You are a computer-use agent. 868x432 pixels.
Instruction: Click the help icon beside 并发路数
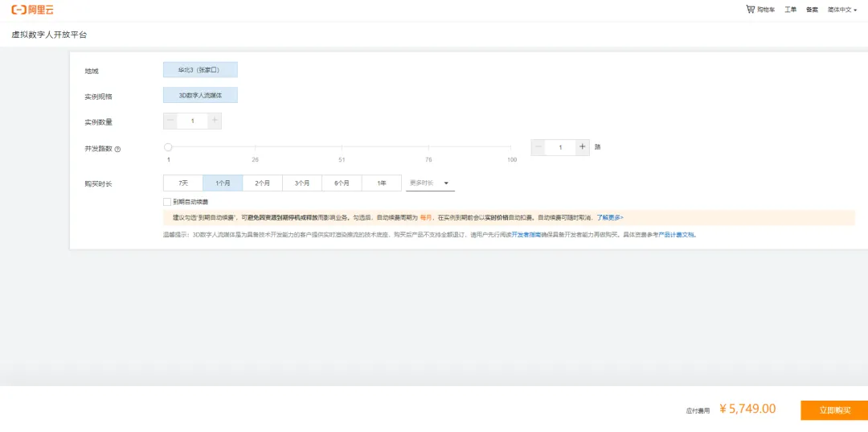(117, 149)
